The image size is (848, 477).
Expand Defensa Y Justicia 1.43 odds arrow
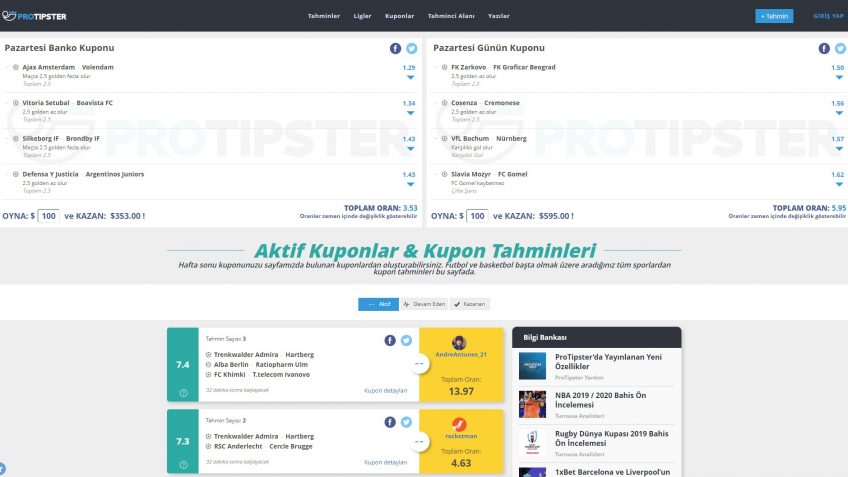410,184
